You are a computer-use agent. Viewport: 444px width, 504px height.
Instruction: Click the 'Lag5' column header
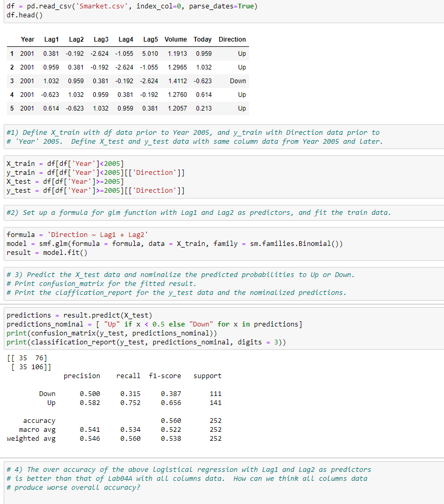[151, 39]
